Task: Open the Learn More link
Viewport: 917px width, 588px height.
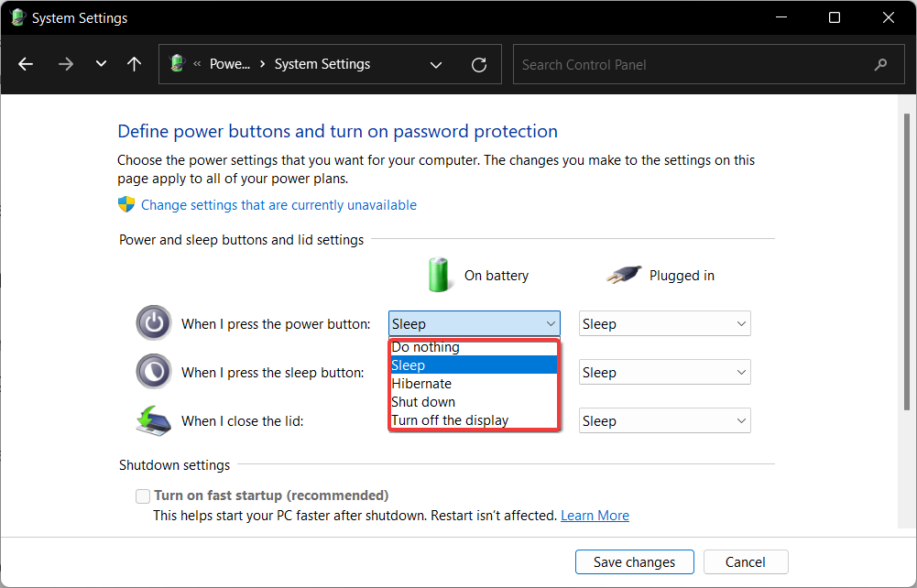Action: (595, 516)
